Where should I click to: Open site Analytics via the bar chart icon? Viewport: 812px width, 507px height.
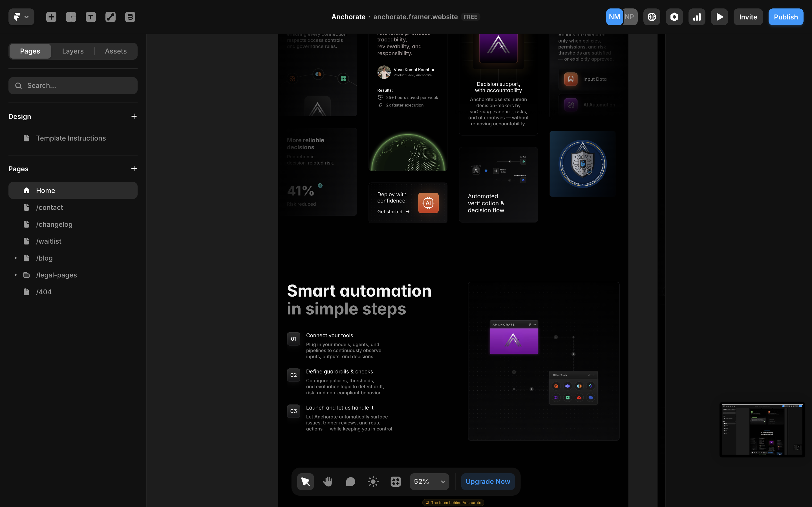pyautogui.click(x=697, y=16)
